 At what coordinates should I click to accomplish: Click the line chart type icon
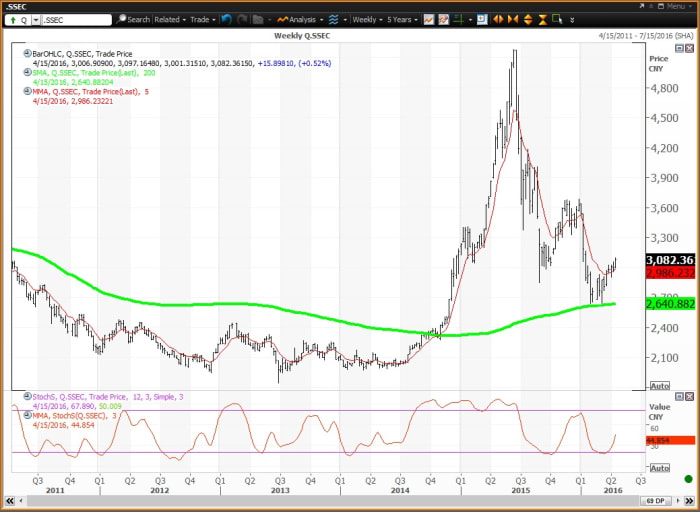429,19
